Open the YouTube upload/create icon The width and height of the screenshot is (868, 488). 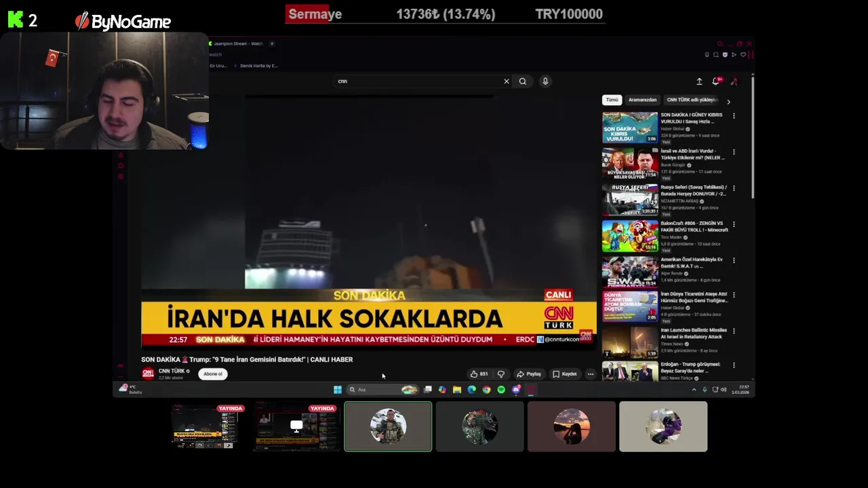click(x=699, y=81)
